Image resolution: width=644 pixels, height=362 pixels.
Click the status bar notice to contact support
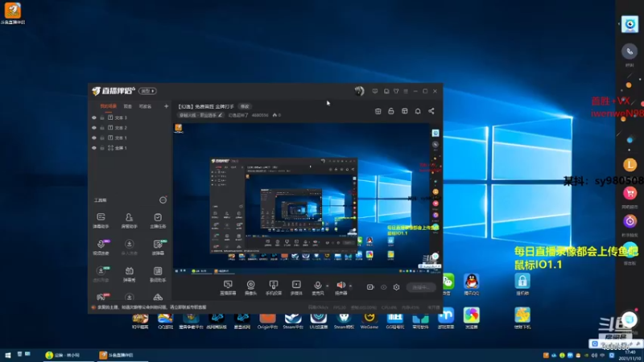coord(150,307)
